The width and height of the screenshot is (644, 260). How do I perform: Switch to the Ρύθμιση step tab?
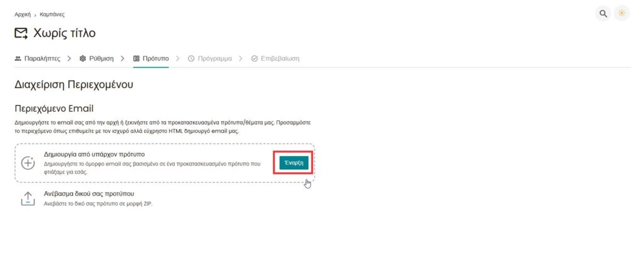click(96, 59)
